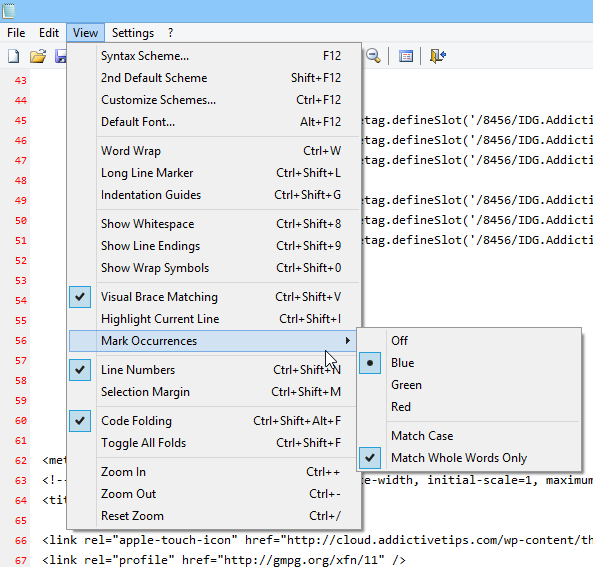Open the Settings menu
Image resolution: width=593 pixels, height=567 pixels.
tap(133, 33)
